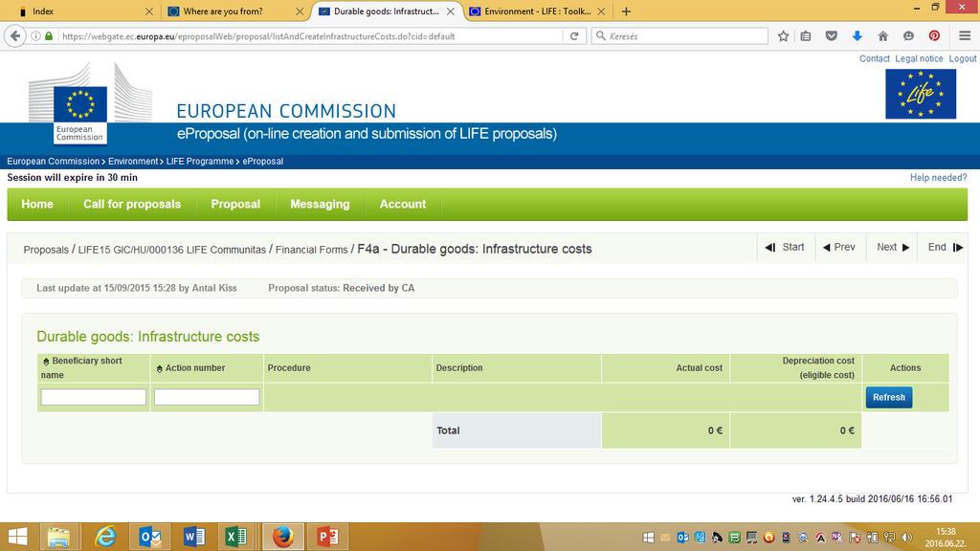This screenshot has width=980, height=551.
Task: Open Excel from the taskbar
Action: [236, 537]
